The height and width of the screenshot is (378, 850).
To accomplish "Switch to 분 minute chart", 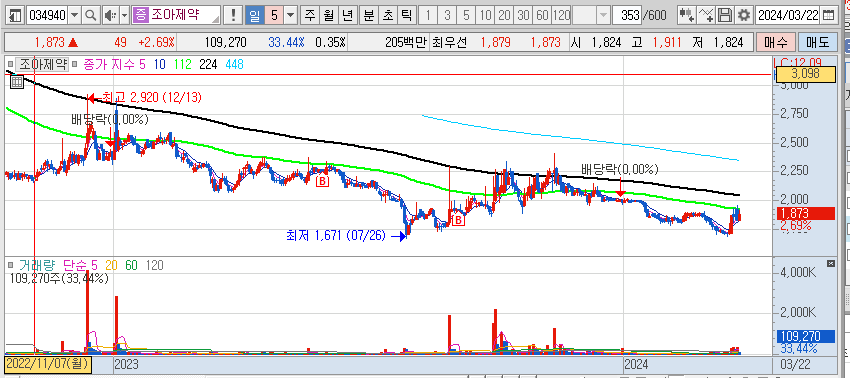I will pos(369,15).
